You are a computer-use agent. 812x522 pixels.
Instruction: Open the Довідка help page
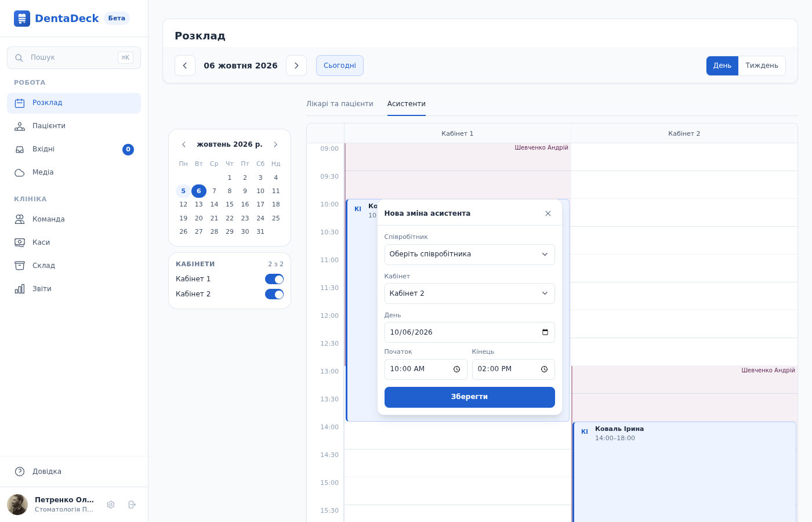(x=74, y=472)
